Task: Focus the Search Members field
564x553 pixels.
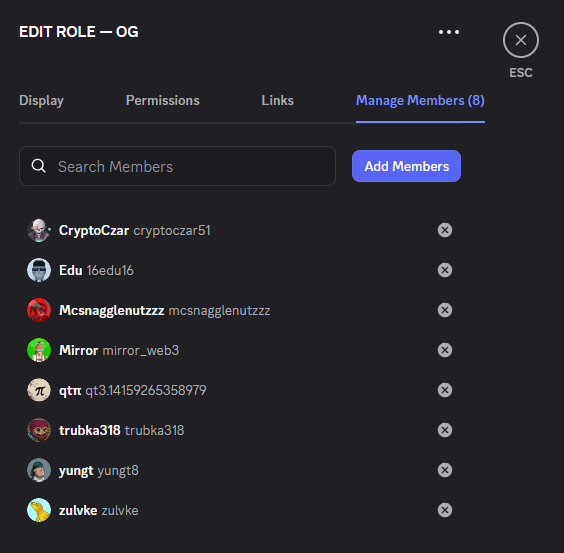Action: click(177, 166)
